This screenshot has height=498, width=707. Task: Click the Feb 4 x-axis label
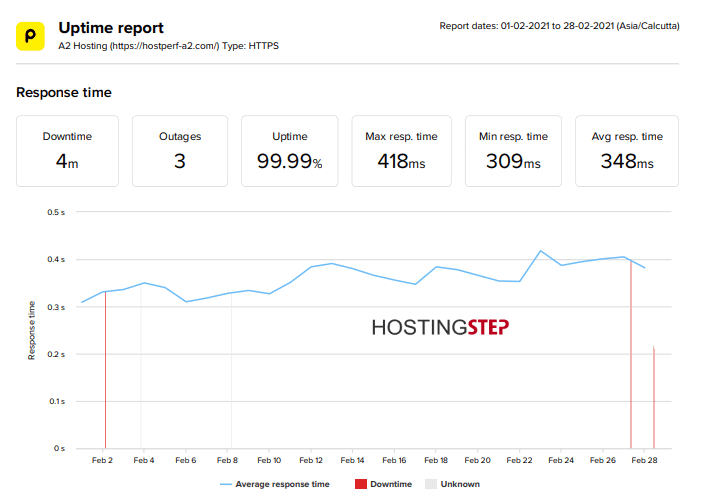coord(144,460)
